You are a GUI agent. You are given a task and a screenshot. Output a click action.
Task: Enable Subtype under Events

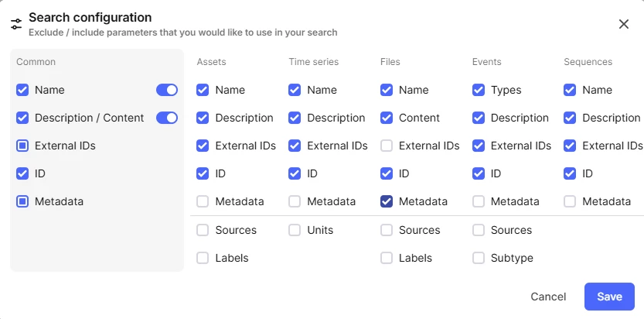click(x=479, y=258)
